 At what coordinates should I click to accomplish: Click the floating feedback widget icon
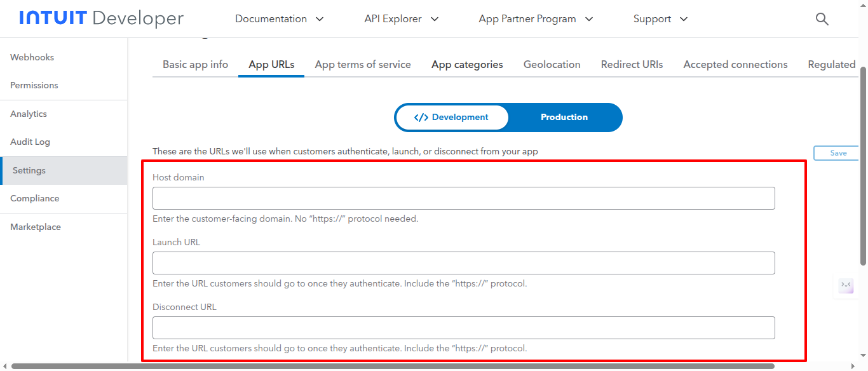click(846, 285)
